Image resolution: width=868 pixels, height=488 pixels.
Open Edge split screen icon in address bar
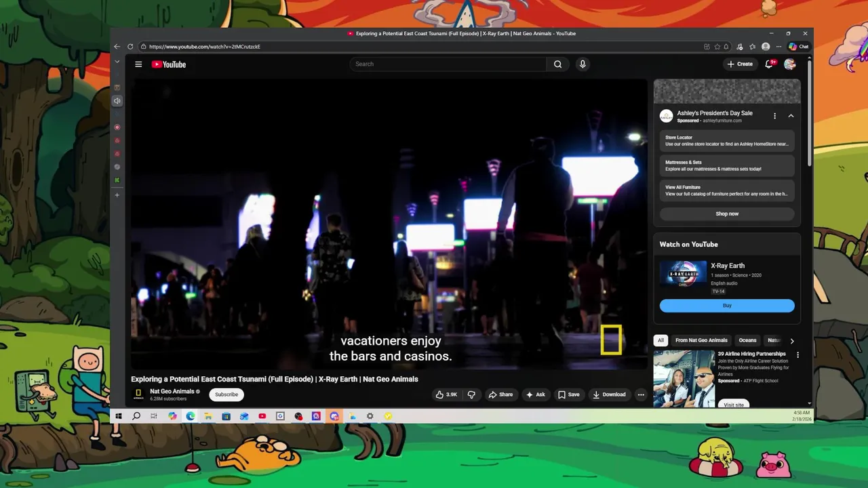pos(707,47)
